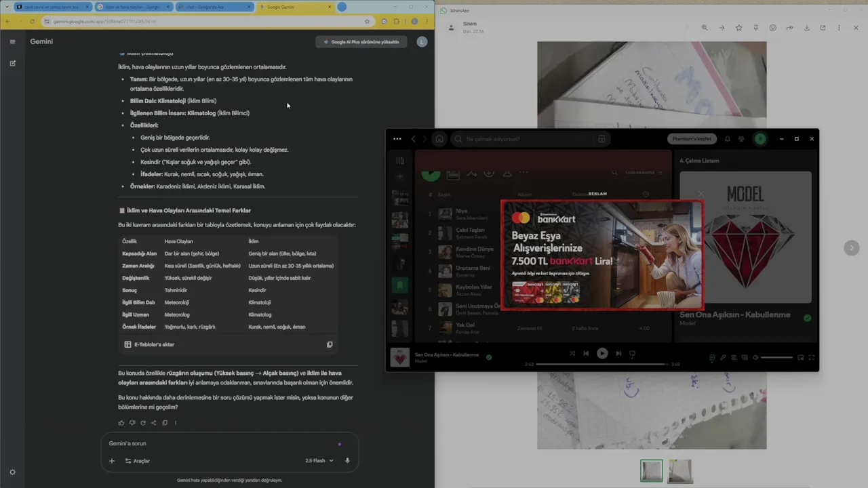
Task: Skip to next track in Spotify
Action: pos(618,353)
